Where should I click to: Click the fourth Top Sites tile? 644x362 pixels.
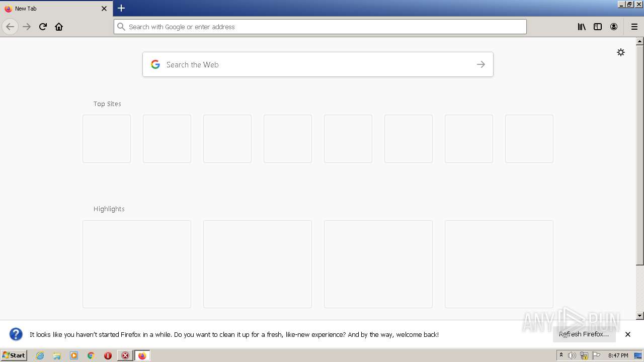288,139
